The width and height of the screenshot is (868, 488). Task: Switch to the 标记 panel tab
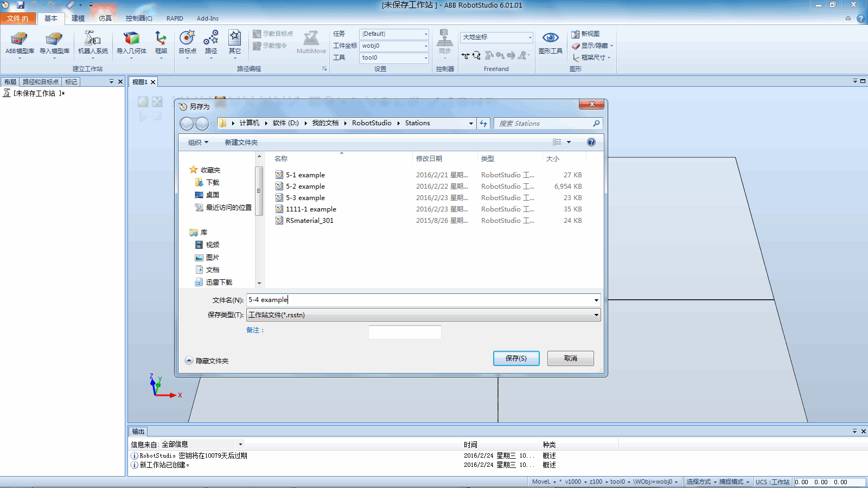(x=71, y=82)
